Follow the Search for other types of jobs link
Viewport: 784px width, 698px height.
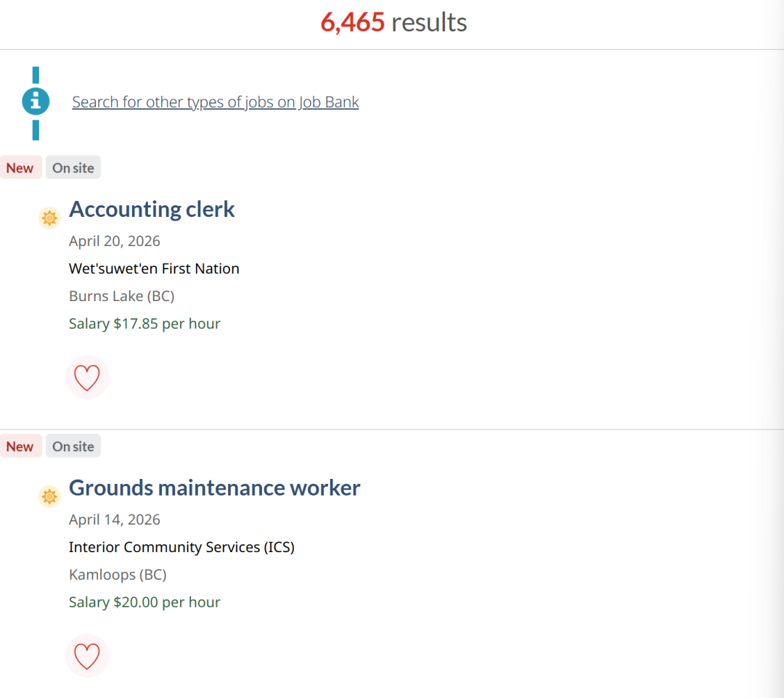coord(216,102)
